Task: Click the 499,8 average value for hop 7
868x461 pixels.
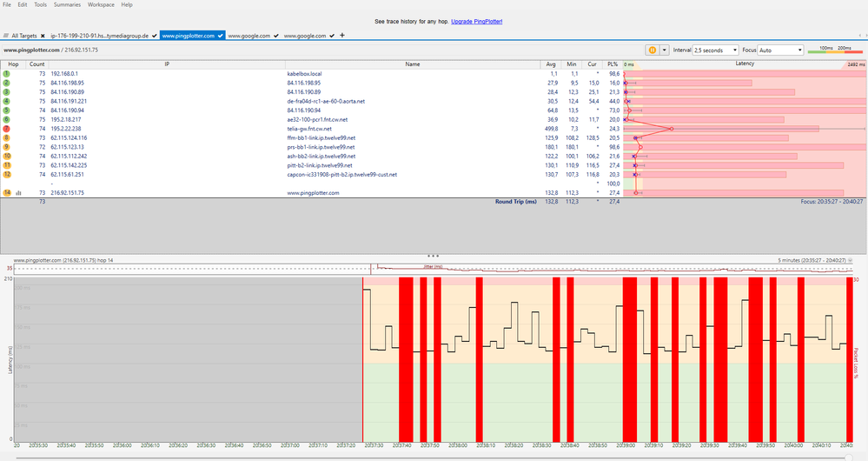Action: point(552,129)
